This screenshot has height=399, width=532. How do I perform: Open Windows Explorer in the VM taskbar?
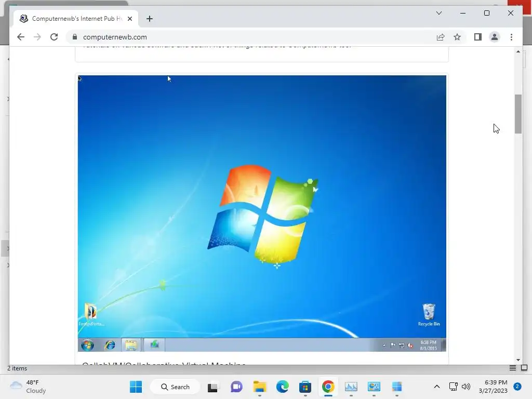tap(131, 345)
